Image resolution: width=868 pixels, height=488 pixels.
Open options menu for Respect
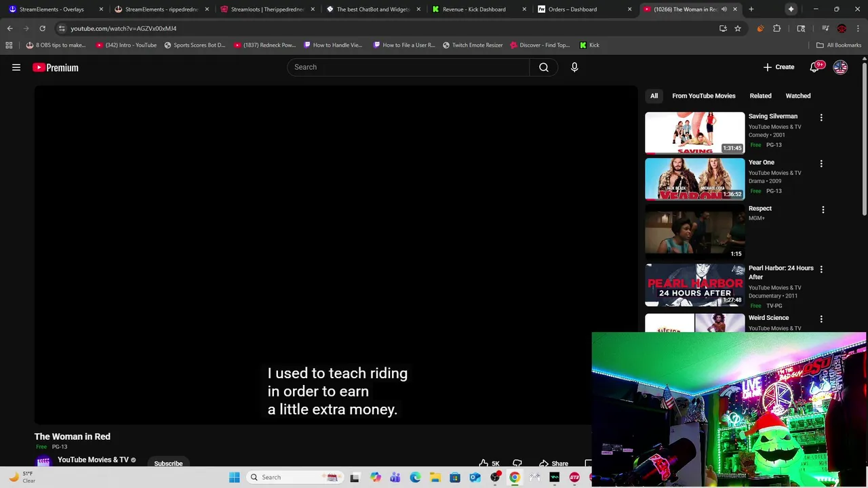[823, 209]
